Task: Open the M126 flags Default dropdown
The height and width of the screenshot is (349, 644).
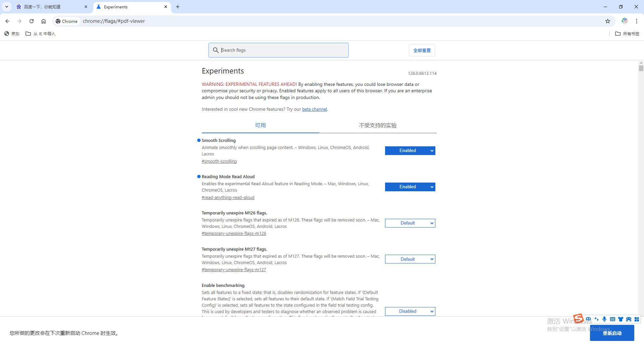Action: click(410, 223)
